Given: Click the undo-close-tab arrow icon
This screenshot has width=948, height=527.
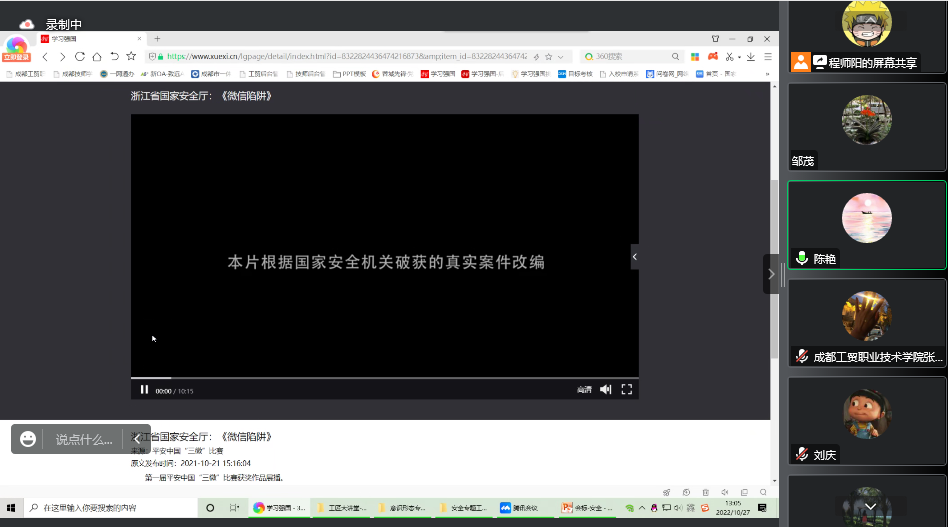Looking at the screenshot, I should point(114,56).
